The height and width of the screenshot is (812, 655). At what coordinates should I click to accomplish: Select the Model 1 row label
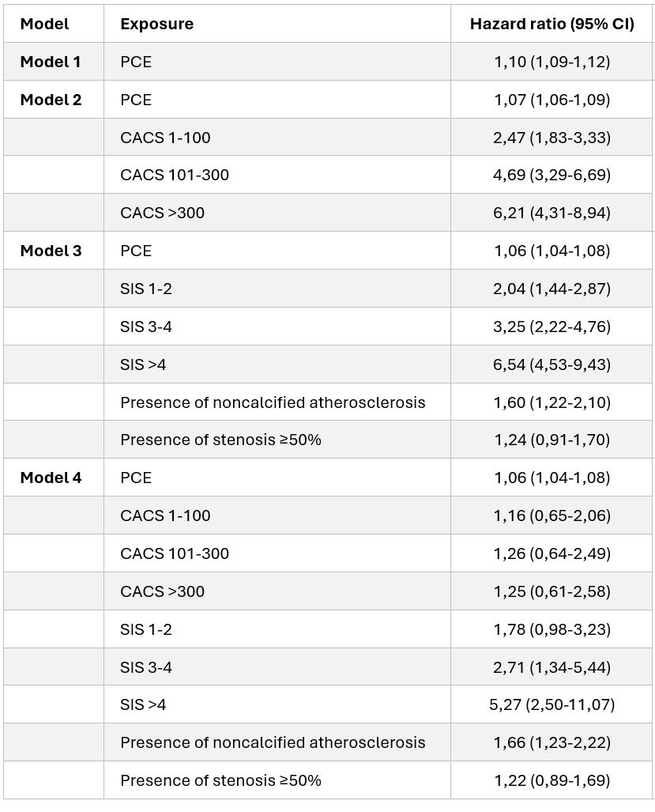51,62
